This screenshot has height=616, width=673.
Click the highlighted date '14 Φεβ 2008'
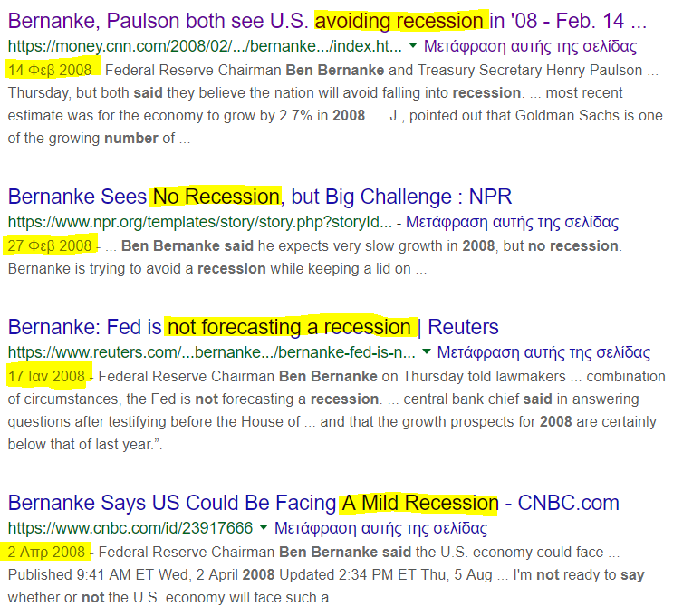click(51, 69)
